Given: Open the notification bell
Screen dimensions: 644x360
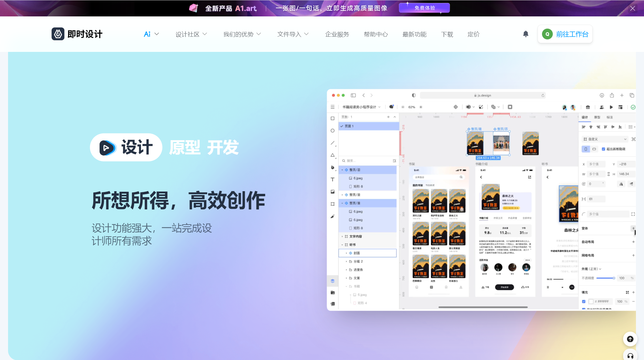Looking at the screenshot, I should click(526, 34).
